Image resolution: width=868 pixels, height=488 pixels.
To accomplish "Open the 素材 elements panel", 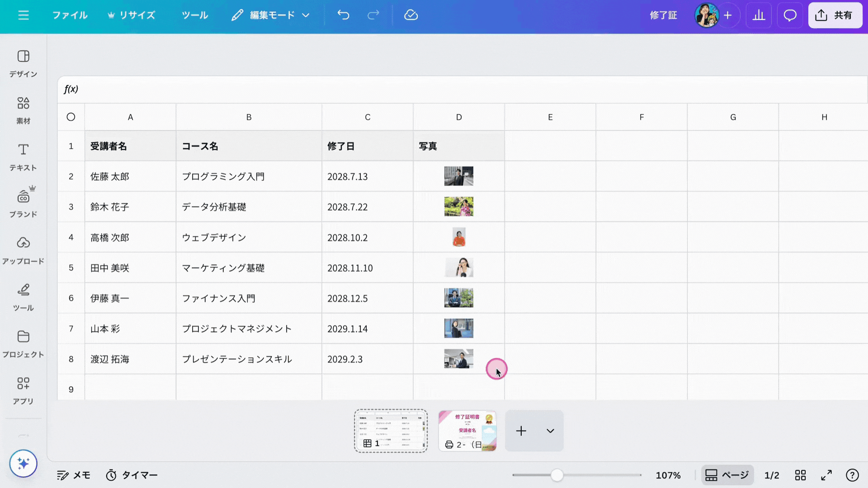I will 24,110.
